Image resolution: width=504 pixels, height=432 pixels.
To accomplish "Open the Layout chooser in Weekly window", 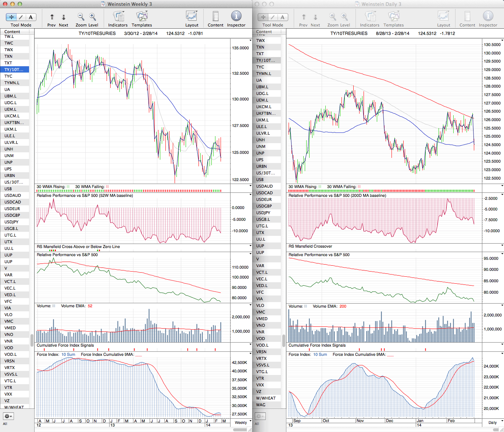I will point(192,17).
